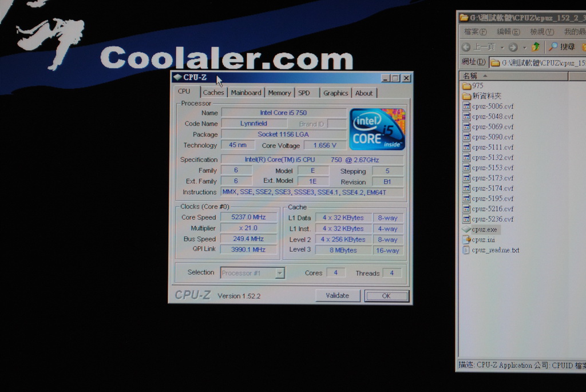Click the CPU-Z title bar icon

click(177, 77)
